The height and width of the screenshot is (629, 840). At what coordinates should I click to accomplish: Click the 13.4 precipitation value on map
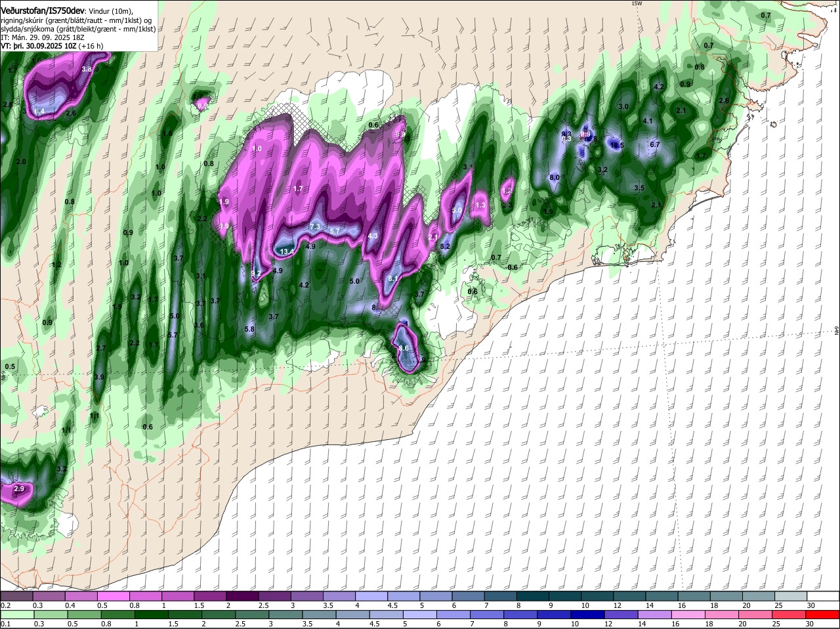287,251
